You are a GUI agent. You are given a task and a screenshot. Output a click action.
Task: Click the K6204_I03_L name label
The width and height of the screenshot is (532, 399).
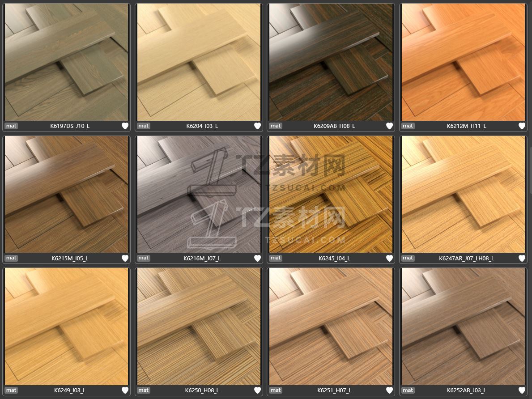(202, 126)
